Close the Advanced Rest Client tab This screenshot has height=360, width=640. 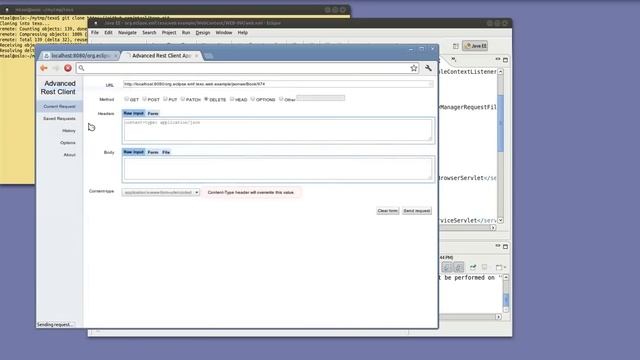[196, 56]
